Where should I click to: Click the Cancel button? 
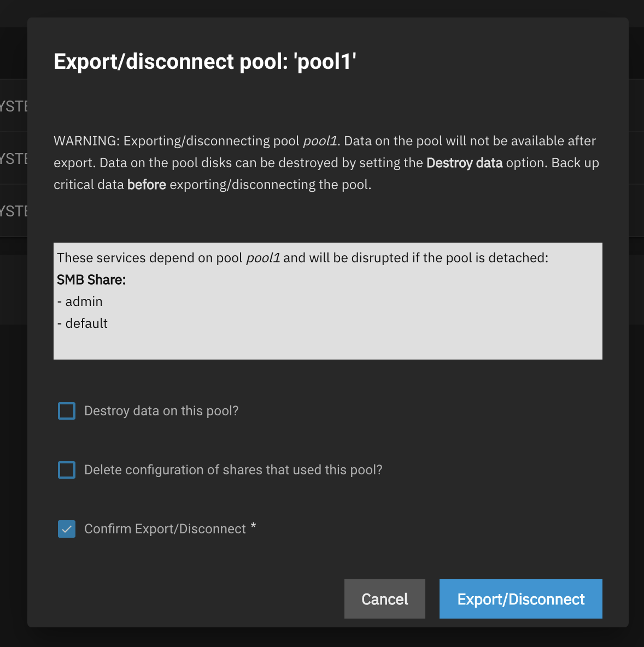[x=385, y=599]
